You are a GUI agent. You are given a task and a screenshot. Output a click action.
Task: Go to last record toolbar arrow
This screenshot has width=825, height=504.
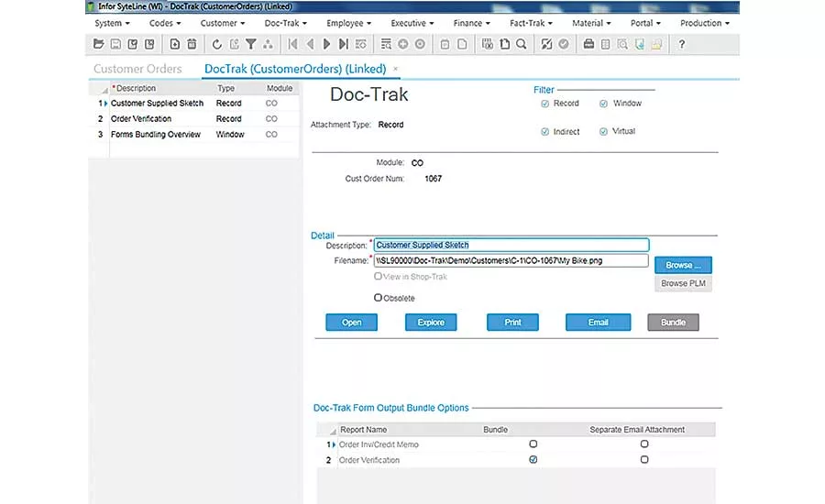point(344,44)
